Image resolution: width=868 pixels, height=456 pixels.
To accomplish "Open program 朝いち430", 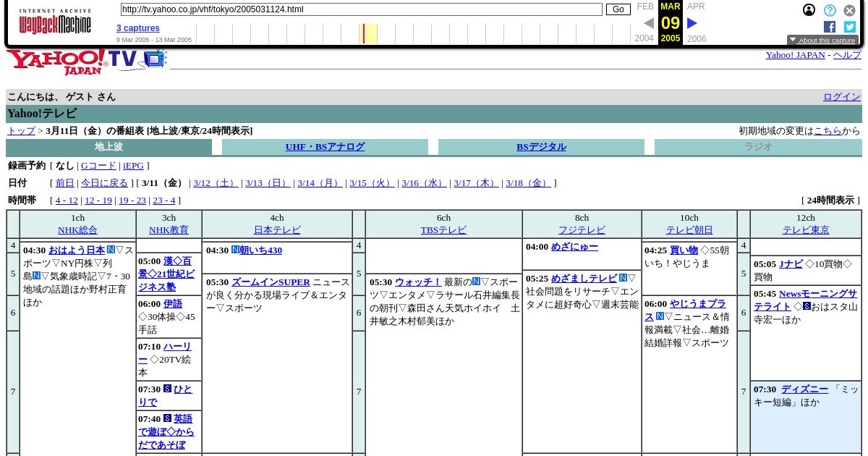I will (x=261, y=250).
